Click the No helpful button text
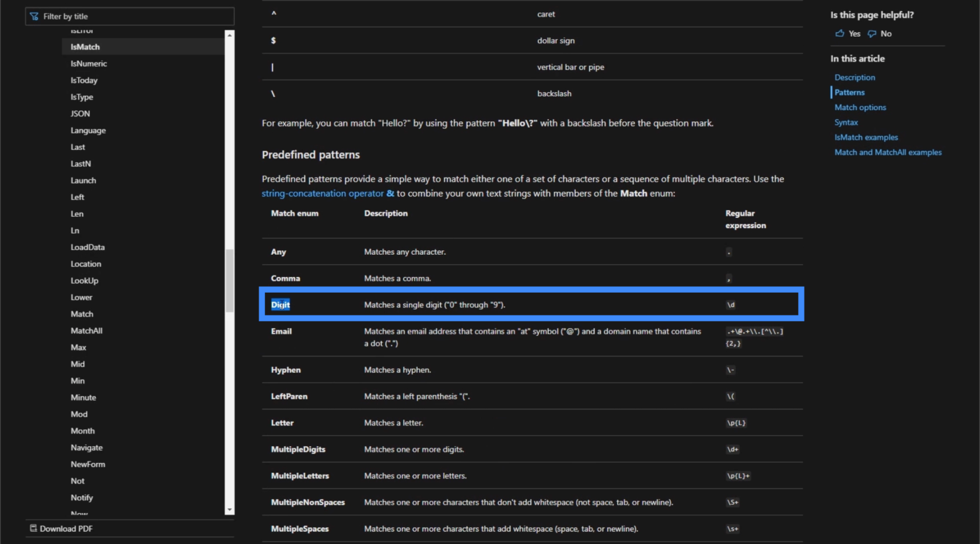Viewport: 980px width, 544px height. (886, 34)
